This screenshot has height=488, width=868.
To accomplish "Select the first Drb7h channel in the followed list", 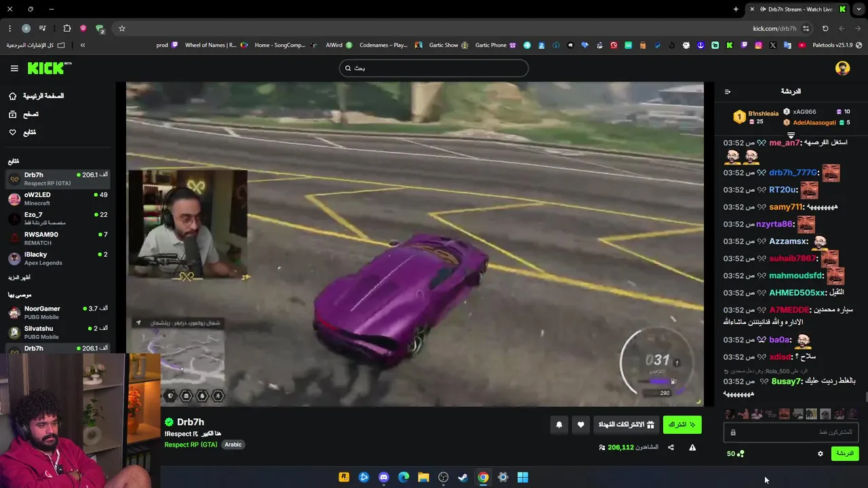I will coord(58,179).
